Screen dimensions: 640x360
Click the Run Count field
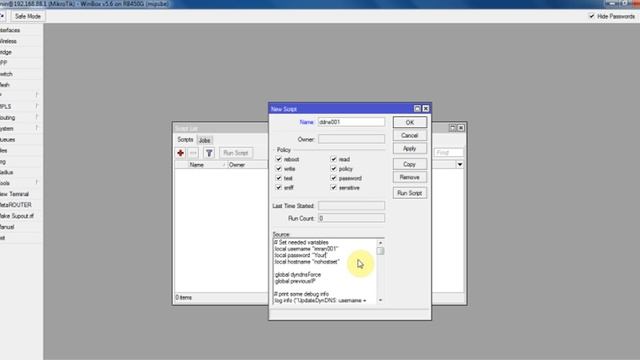pos(351,218)
